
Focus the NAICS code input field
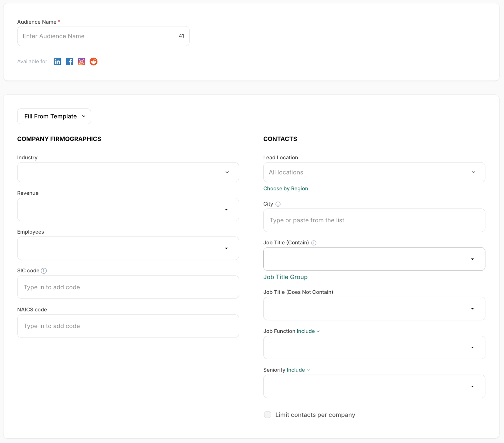click(128, 326)
